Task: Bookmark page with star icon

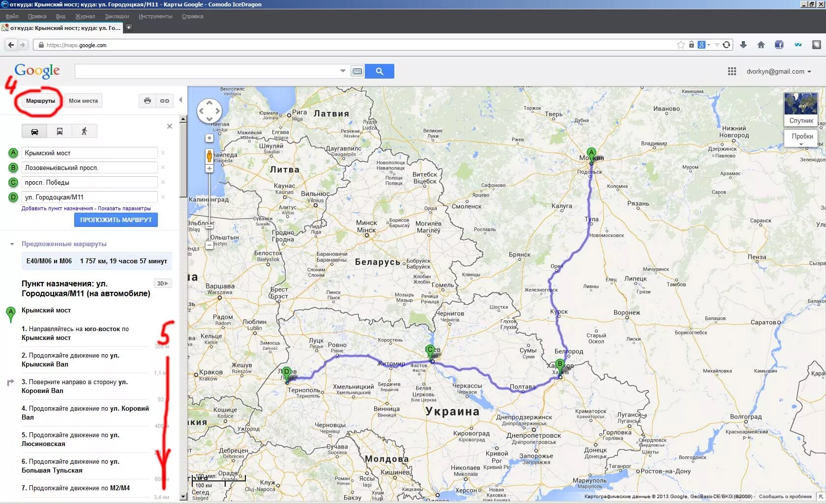Action: 681,45
